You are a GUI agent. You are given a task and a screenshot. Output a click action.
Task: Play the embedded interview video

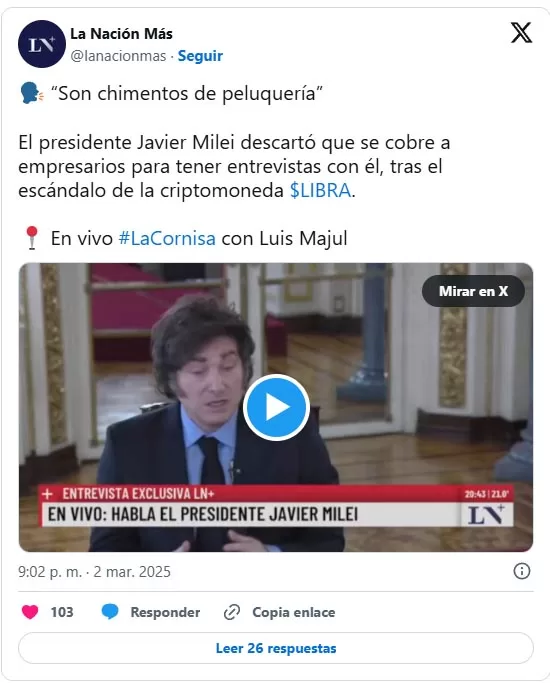(276, 407)
